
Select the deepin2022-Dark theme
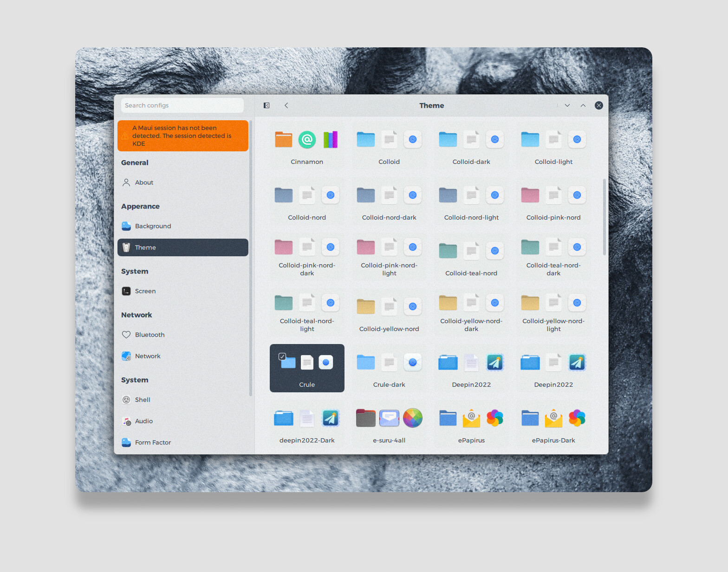point(307,424)
